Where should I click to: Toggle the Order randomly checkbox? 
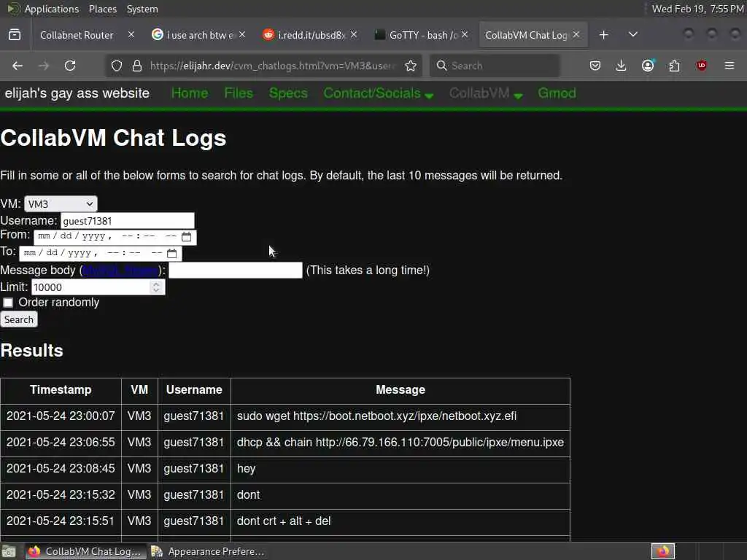point(8,303)
